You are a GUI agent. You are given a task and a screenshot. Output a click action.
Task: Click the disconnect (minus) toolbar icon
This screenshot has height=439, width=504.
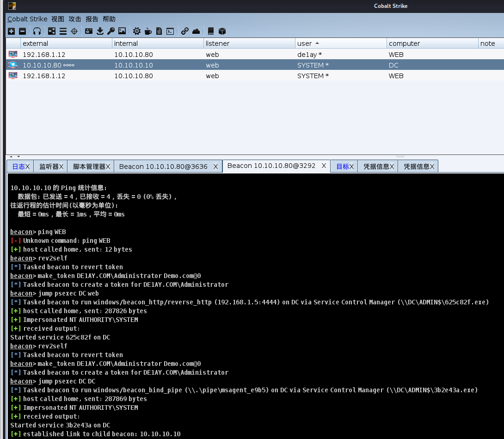(23, 31)
